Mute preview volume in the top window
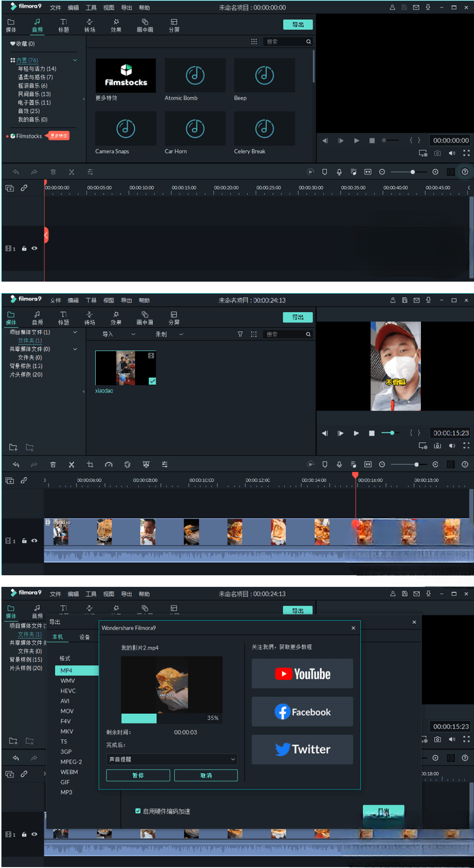 [452, 153]
